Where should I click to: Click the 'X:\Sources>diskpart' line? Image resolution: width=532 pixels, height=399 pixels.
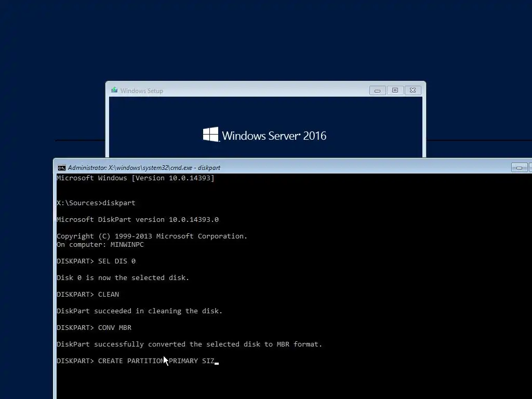point(96,203)
